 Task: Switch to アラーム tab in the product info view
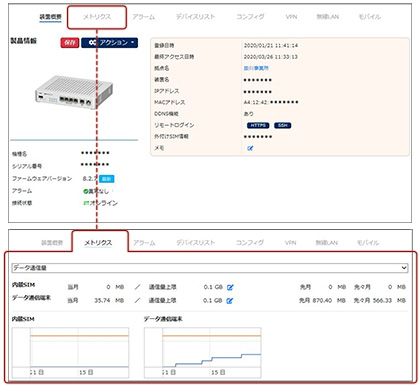click(x=143, y=17)
